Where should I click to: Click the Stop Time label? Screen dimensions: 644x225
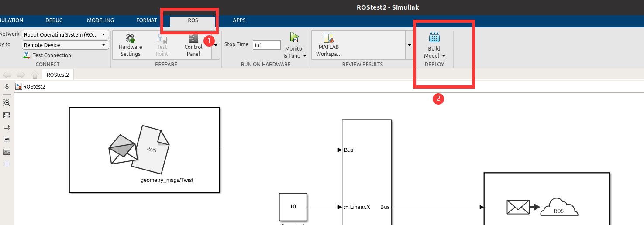pyautogui.click(x=236, y=44)
